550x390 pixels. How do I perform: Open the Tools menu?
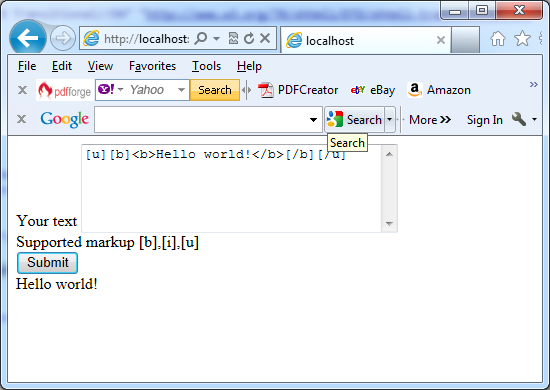tap(206, 66)
